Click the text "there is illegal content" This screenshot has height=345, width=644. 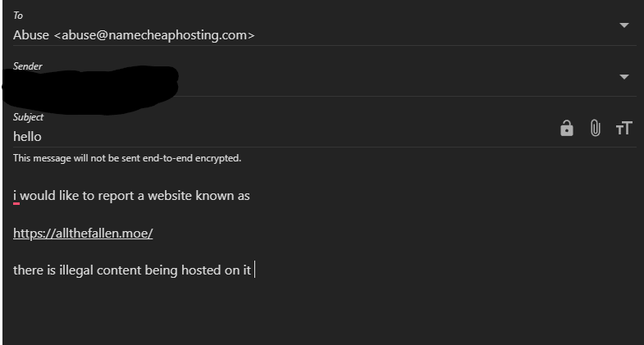coord(82,270)
